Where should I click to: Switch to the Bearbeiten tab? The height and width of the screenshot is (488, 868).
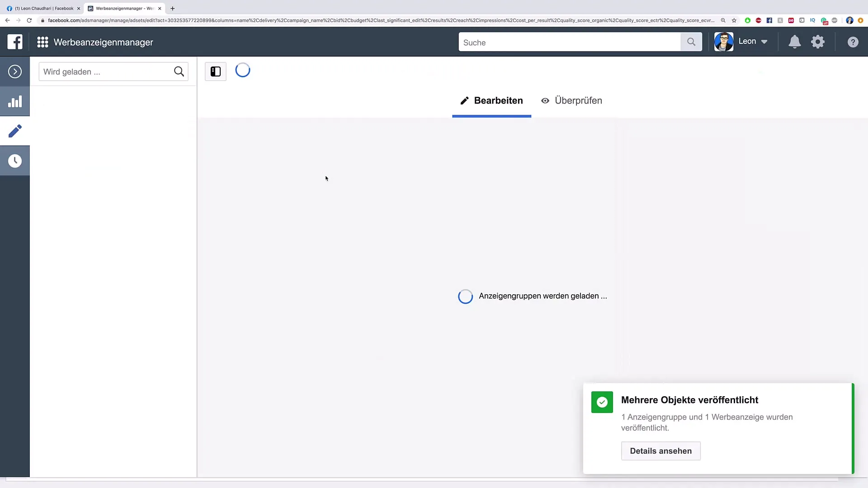(491, 100)
